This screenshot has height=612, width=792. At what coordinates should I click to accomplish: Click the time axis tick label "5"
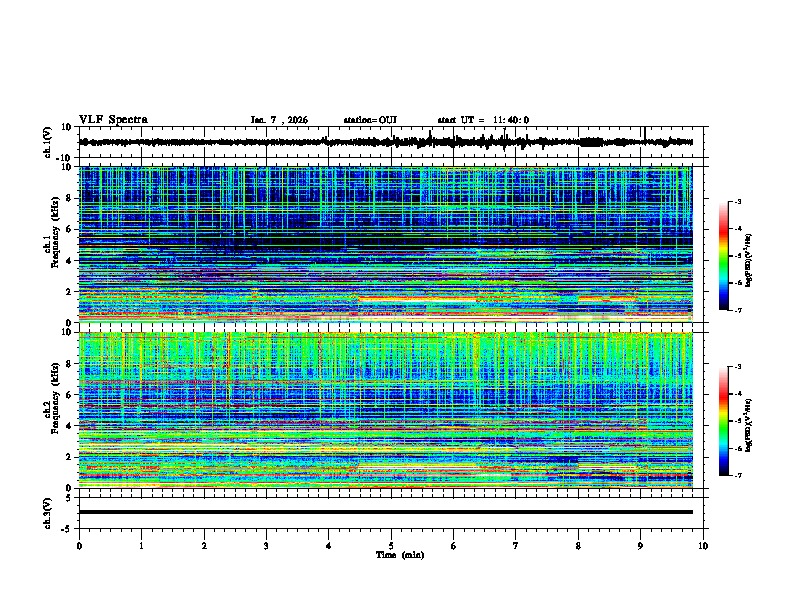(x=391, y=546)
